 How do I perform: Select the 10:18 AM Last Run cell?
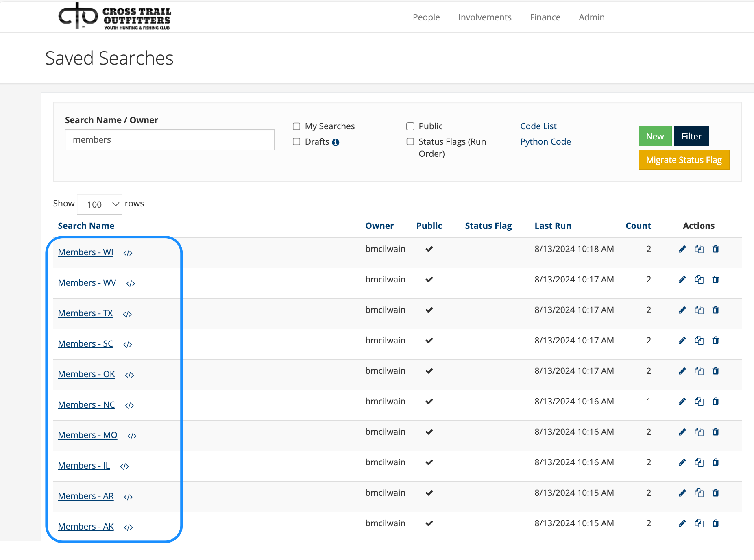point(574,249)
